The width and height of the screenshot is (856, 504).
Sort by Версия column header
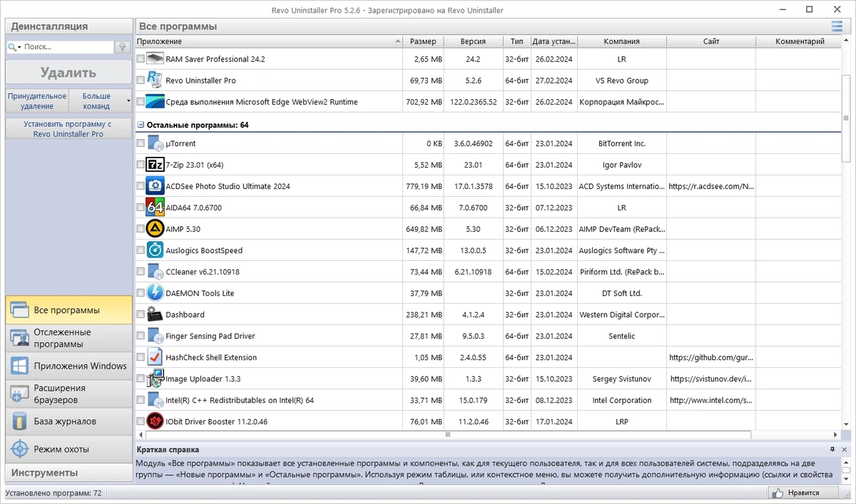[x=473, y=41]
